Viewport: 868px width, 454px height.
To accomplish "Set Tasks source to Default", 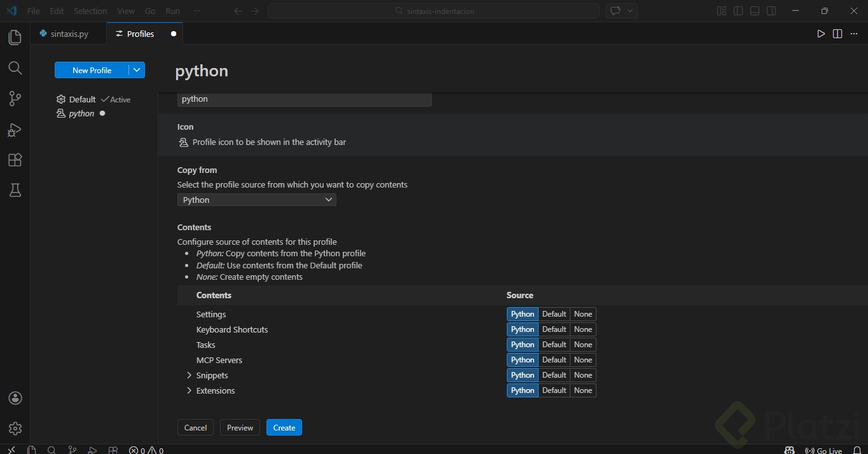I will pyautogui.click(x=554, y=345).
